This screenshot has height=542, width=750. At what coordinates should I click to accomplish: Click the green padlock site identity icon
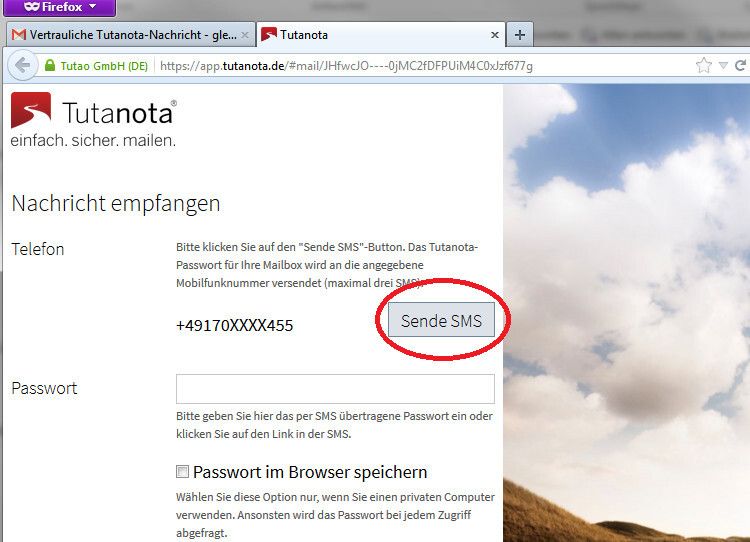click(x=50, y=65)
